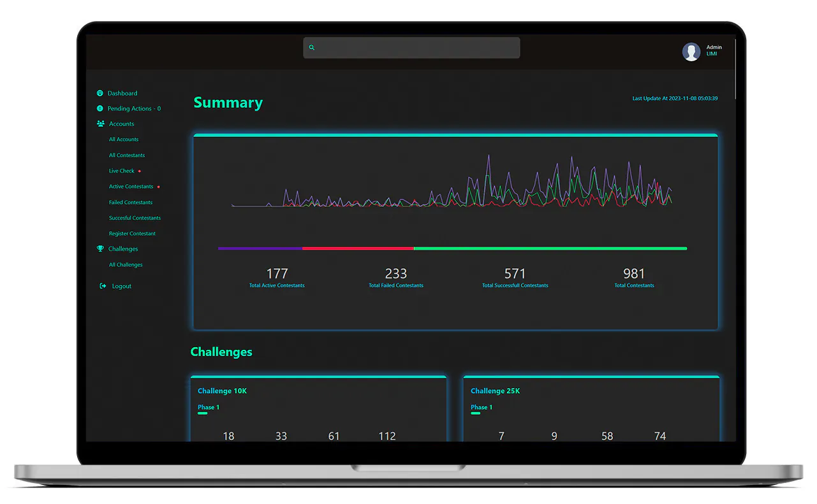The image size is (817, 504).
Task: Open All Accounts in sidebar
Action: (124, 139)
